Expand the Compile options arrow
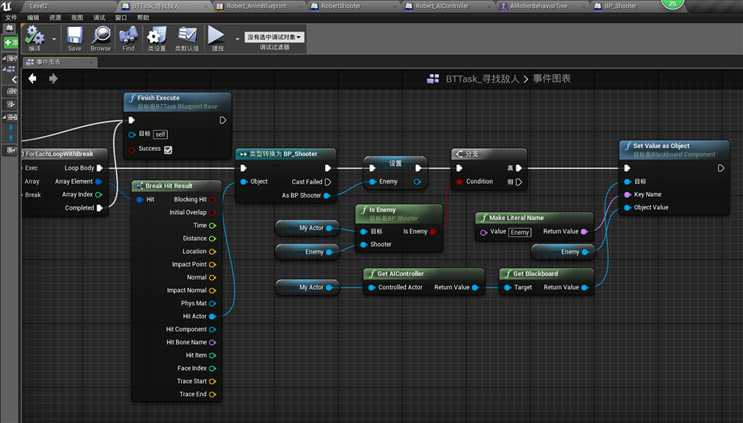The height and width of the screenshot is (423, 743). tap(54, 39)
